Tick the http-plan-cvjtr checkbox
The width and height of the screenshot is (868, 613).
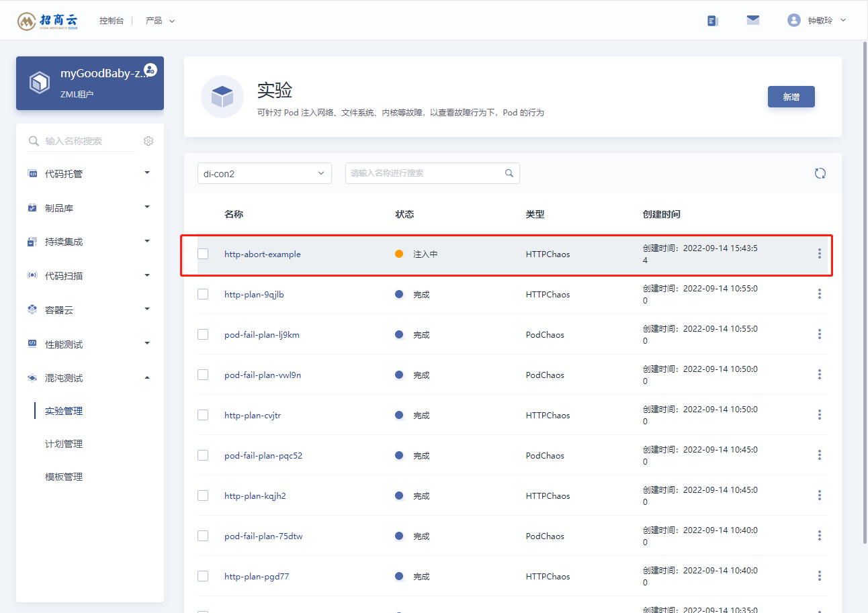point(203,415)
